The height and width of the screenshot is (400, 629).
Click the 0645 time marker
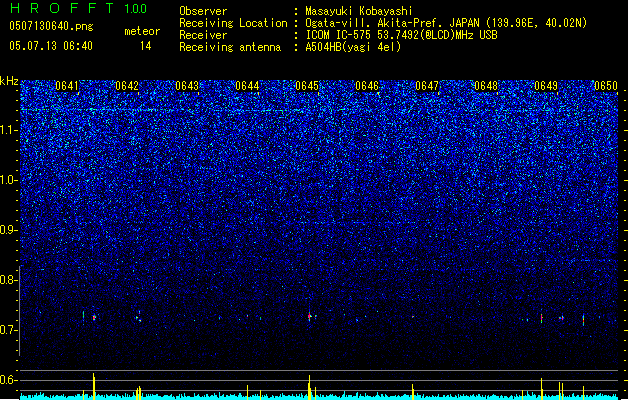point(307,86)
